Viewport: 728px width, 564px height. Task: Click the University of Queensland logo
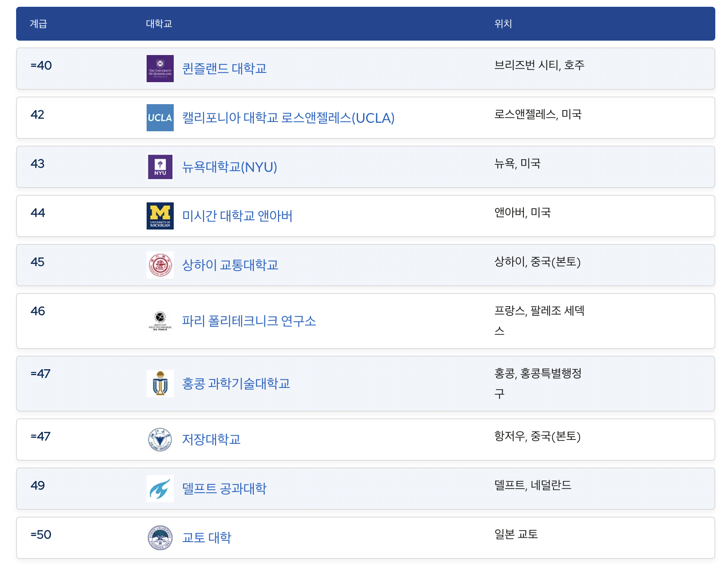click(160, 69)
